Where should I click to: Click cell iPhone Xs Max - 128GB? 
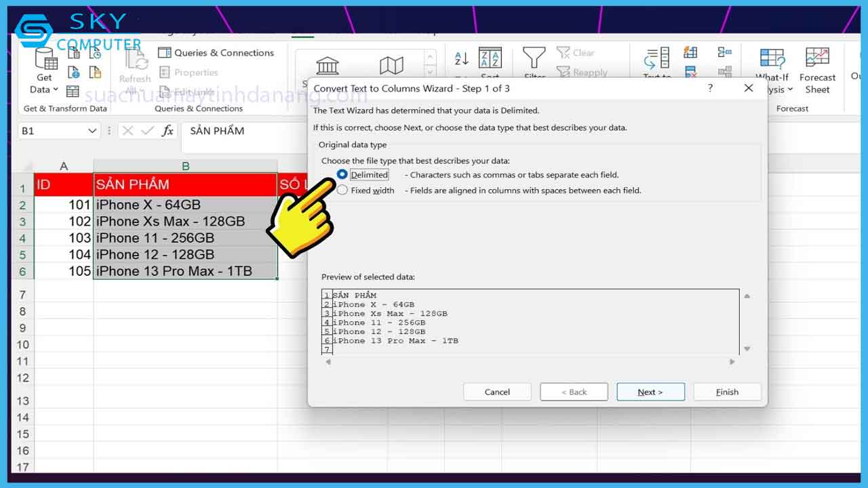click(x=185, y=221)
